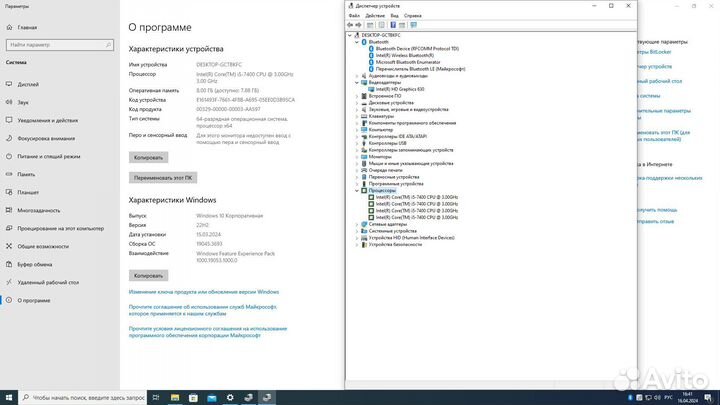Open the Windows Start menu
720x405 pixels.
(x=9, y=398)
